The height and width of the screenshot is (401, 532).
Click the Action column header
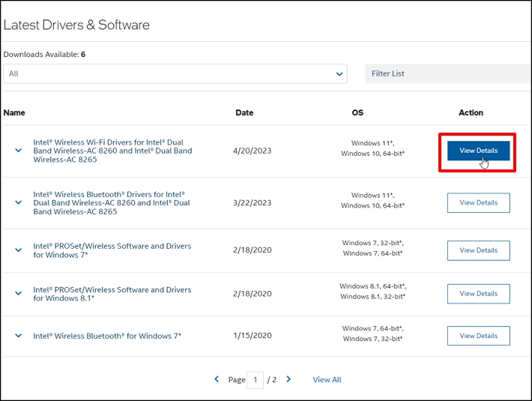[471, 112]
